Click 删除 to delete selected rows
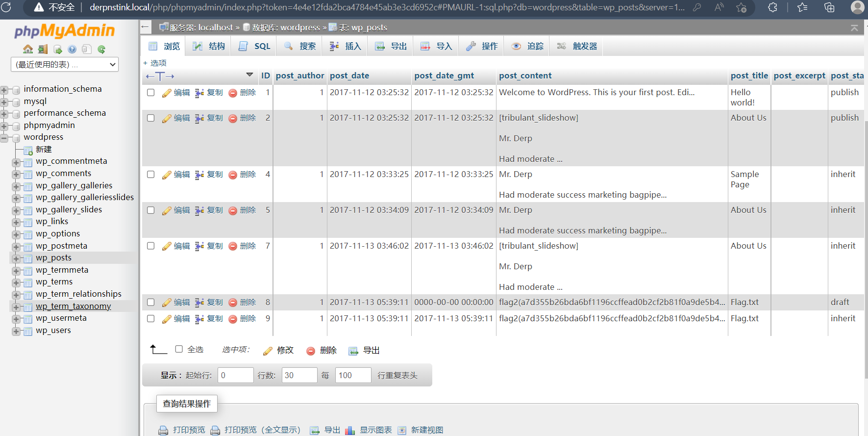 click(x=322, y=350)
